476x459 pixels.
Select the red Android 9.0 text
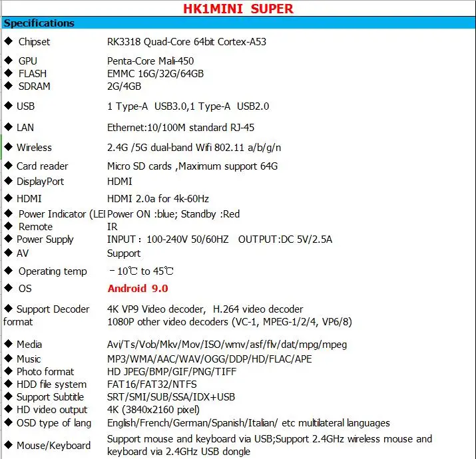point(138,289)
